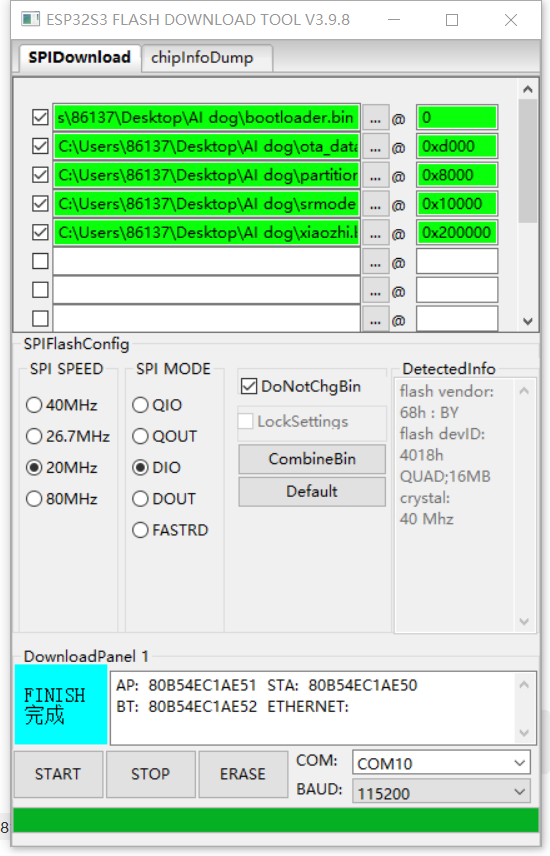
Task: Select 20MHz SPI speed
Action: [x=34, y=467]
